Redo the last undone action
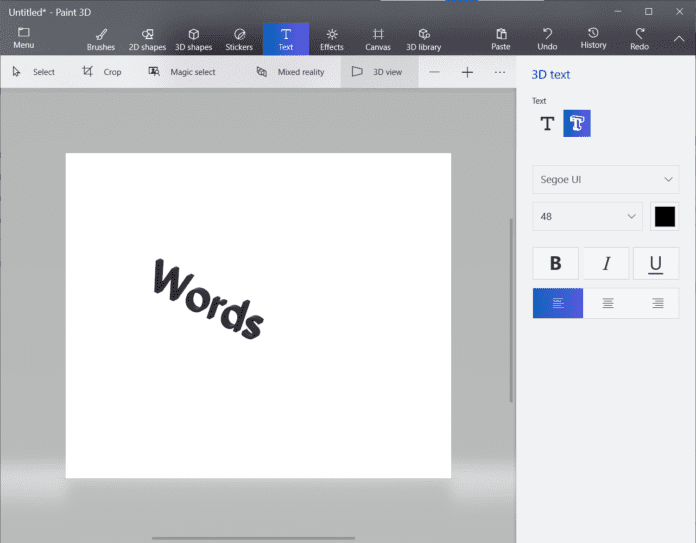Screen dimensions: 696x543 (639, 39)
